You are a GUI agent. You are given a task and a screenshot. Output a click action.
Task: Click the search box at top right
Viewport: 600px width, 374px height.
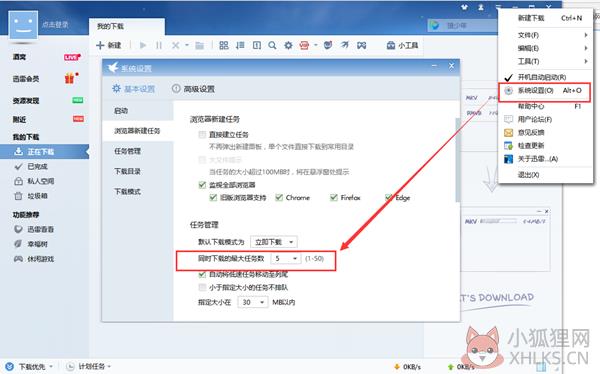pyautogui.click(x=463, y=26)
